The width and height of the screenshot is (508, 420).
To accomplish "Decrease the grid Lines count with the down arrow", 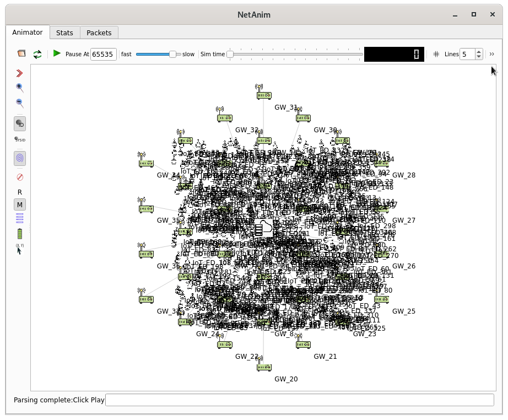I will point(479,57).
